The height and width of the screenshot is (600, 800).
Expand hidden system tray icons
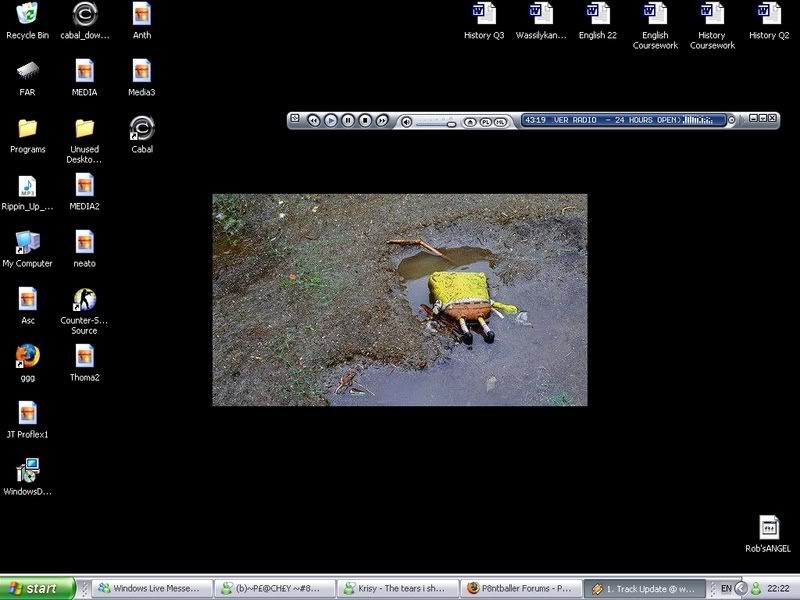[741, 589]
